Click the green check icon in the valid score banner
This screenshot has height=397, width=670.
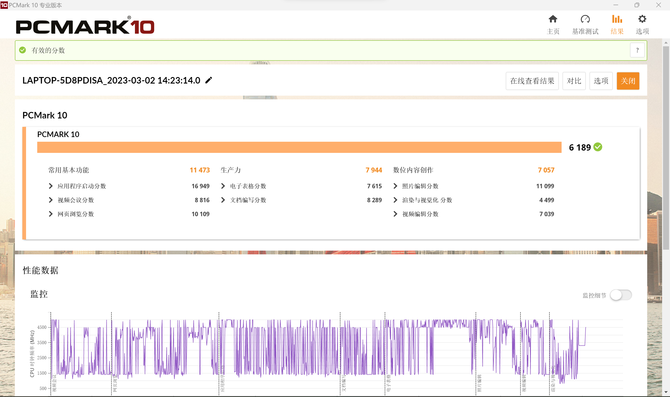[23, 50]
